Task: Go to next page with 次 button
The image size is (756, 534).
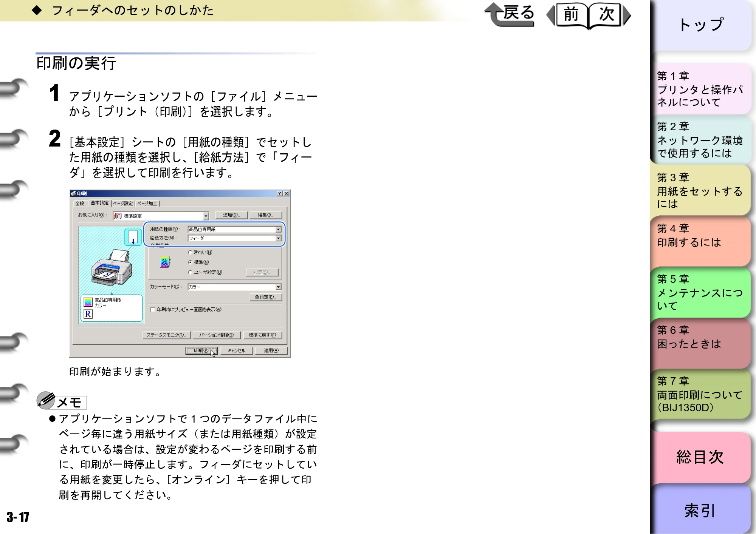Action: coord(608,15)
